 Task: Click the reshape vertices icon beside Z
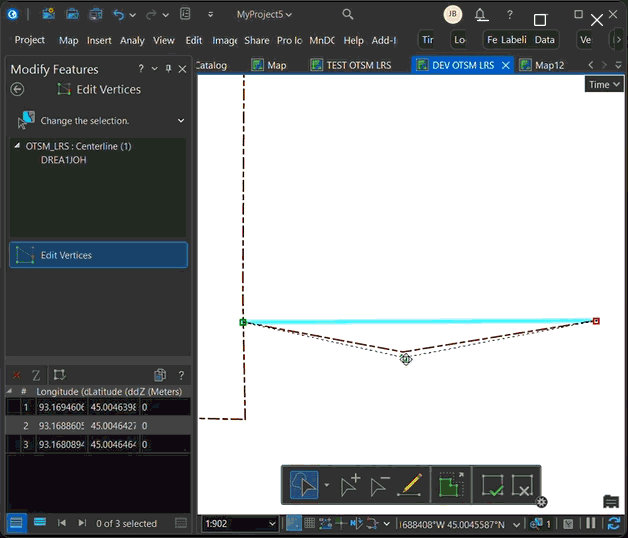point(60,375)
